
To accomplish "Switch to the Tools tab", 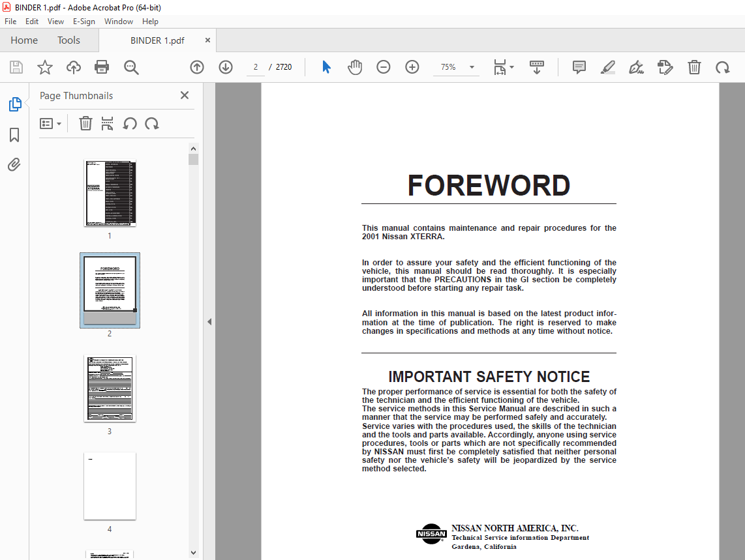I will (69, 40).
